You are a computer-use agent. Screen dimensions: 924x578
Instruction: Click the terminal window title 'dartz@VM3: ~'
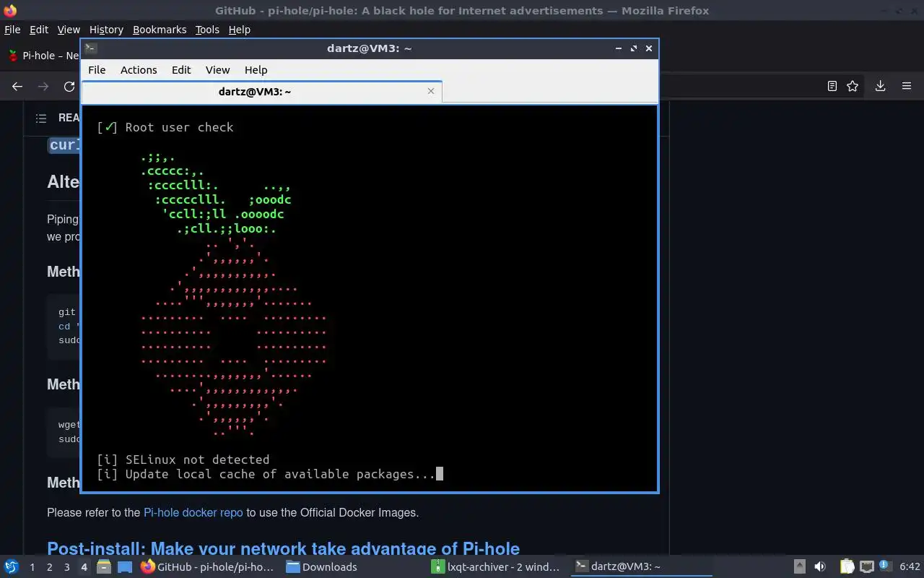click(x=369, y=48)
